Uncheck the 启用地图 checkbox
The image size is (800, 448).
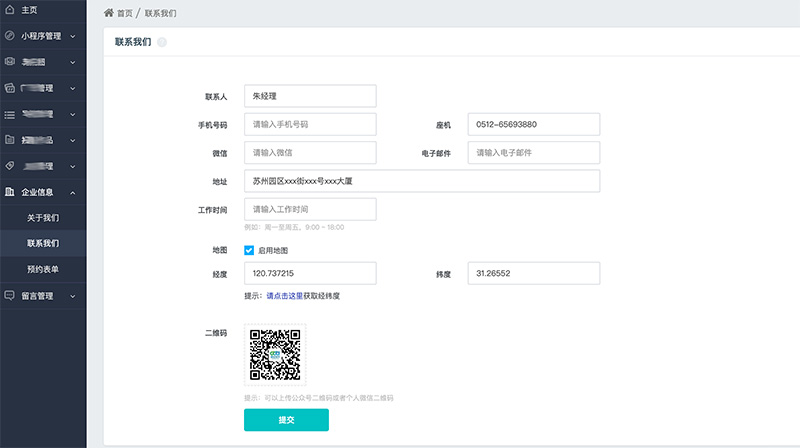pyautogui.click(x=249, y=250)
